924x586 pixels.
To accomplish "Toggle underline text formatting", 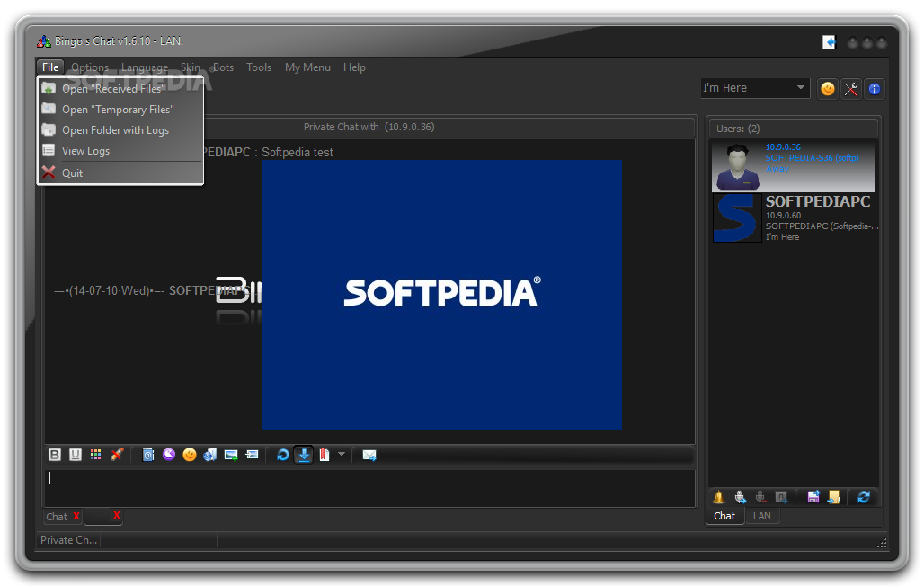I will (x=76, y=455).
